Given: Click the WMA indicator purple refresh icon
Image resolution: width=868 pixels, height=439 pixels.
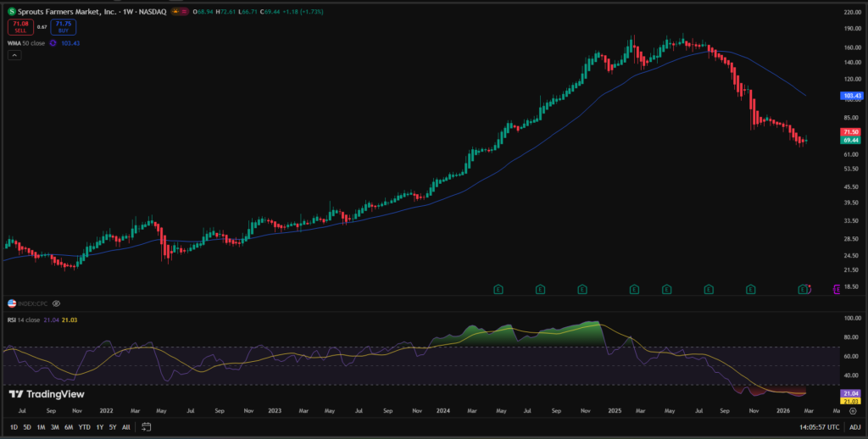Looking at the screenshot, I should click(54, 42).
